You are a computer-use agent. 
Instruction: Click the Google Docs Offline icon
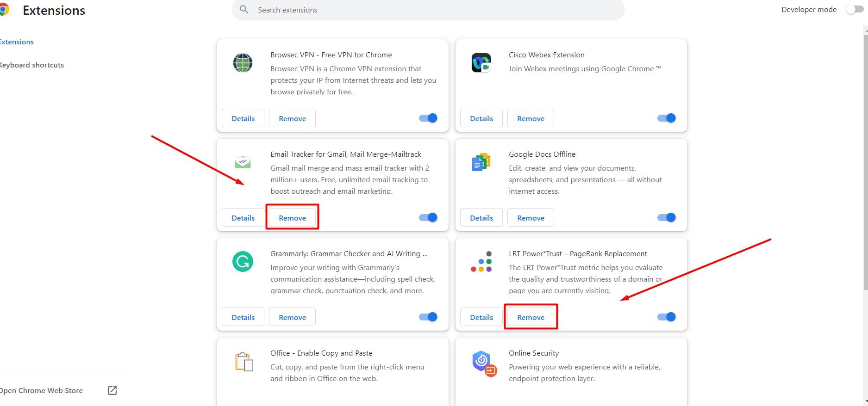click(481, 162)
